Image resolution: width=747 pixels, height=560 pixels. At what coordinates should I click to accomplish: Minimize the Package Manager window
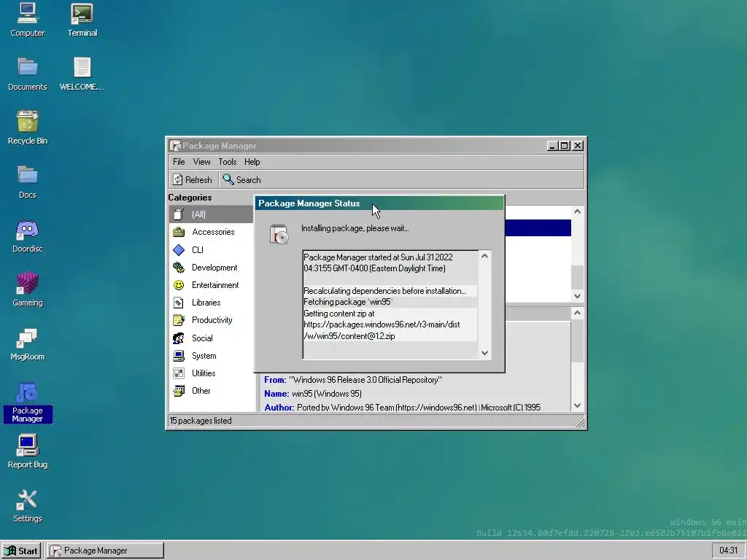(x=552, y=146)
